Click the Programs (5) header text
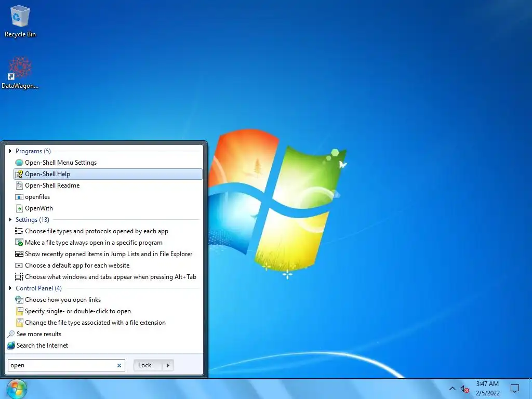 click(33, 151)
